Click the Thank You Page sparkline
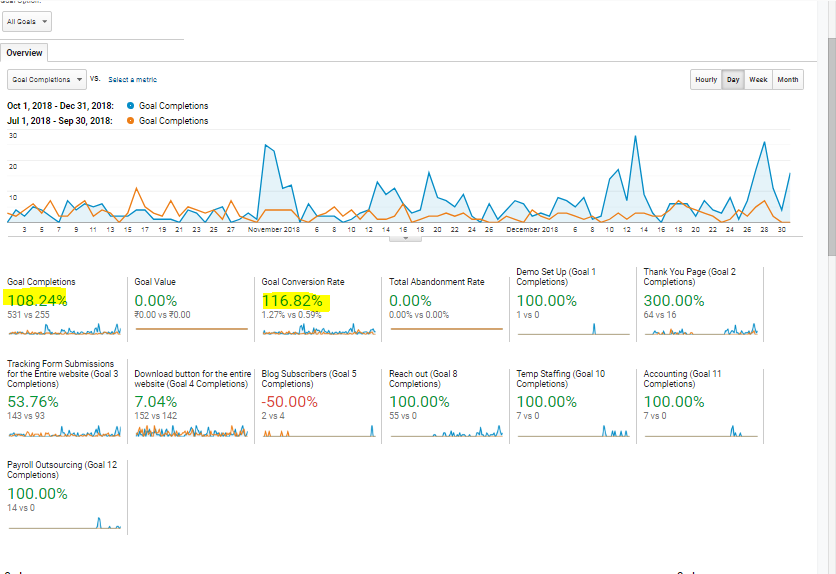 point(701,329)
